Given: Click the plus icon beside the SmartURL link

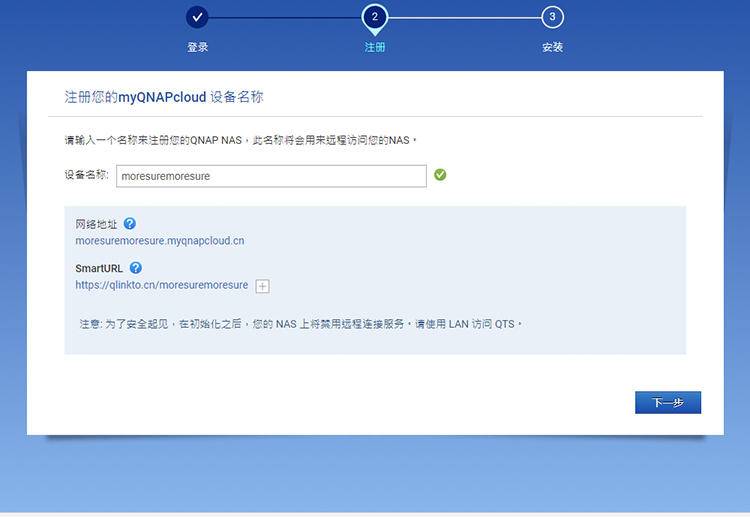Looking at the screenshot, I should point(263,286).
